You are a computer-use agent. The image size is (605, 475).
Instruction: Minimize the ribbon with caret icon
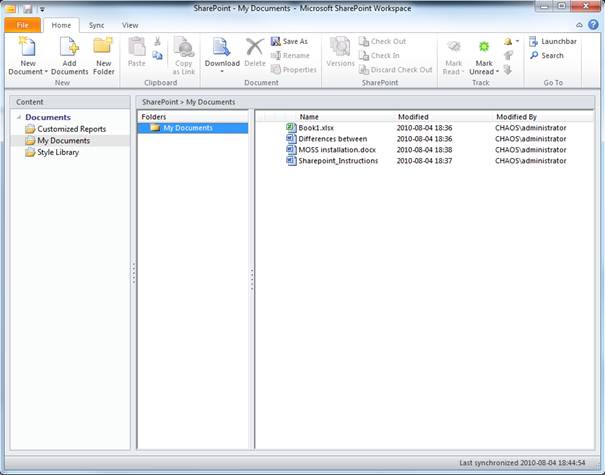(x=579, y=25)
